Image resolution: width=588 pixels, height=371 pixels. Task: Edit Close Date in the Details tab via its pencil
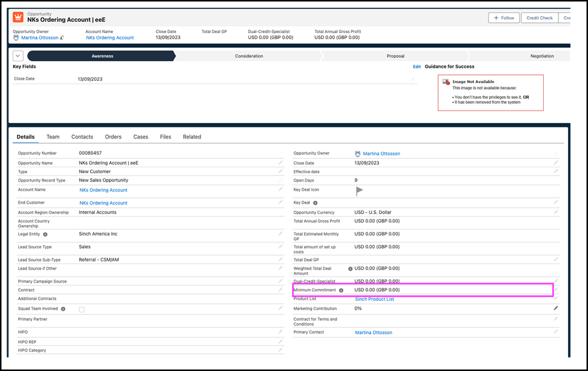point(556,163)
